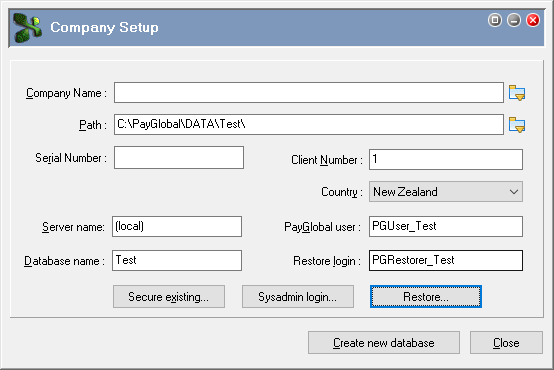Click the Restore login field
The width and height of the screenshot is (554, 370).
click(x=446, y=260)
